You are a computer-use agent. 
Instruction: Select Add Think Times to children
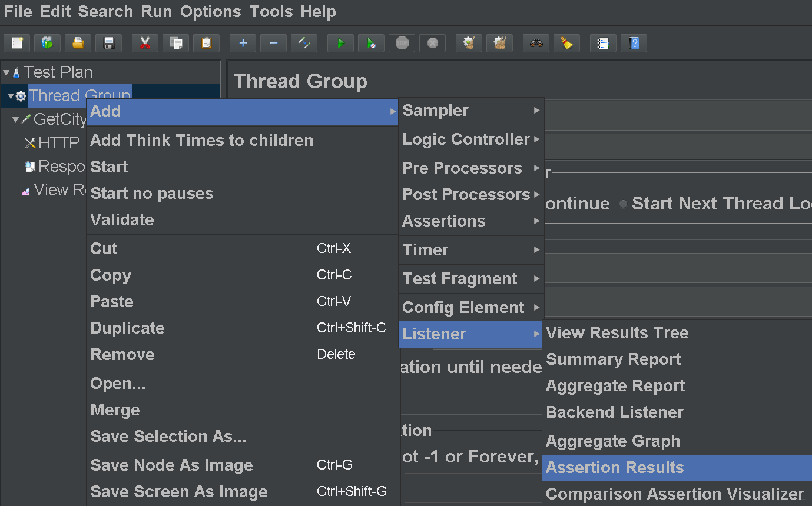click(242, 141)
